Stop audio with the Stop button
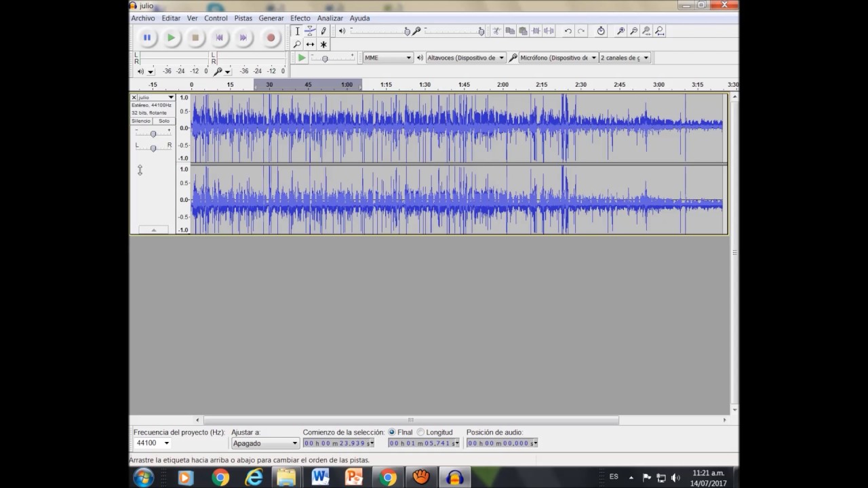This screenshot has width=868, height=488. click(x=195, y=38)
